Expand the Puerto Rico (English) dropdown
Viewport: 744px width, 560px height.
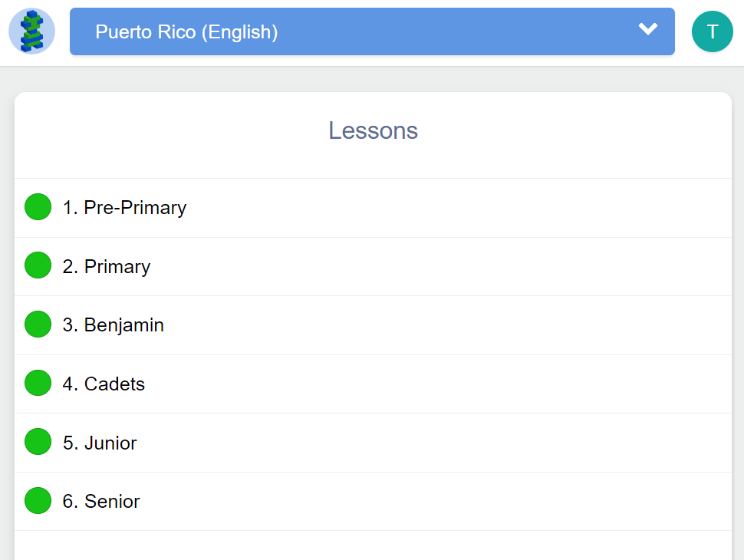click(372, 31)
